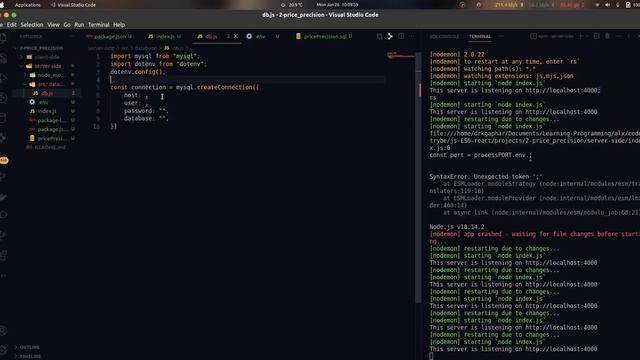Open the Go menu
Screen dimensions: 640x360
[67, 24]
